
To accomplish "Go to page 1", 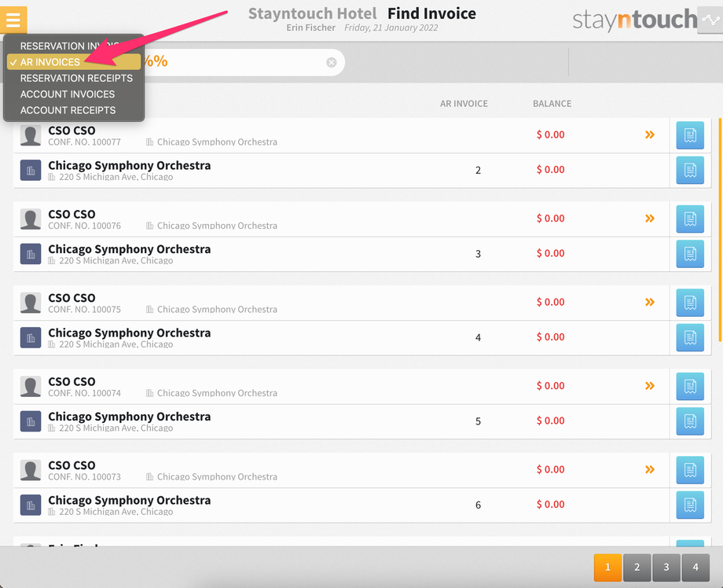I will [607, 568].
